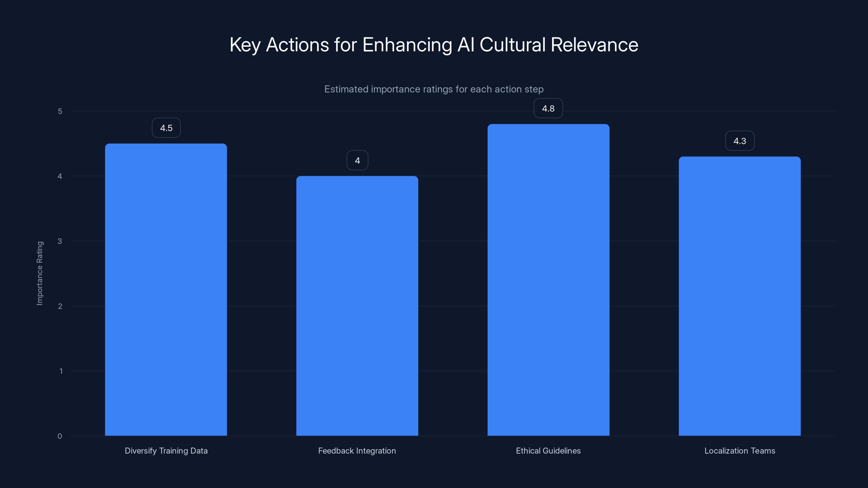Click the 'Diversify Training Data' axis label

166,451
